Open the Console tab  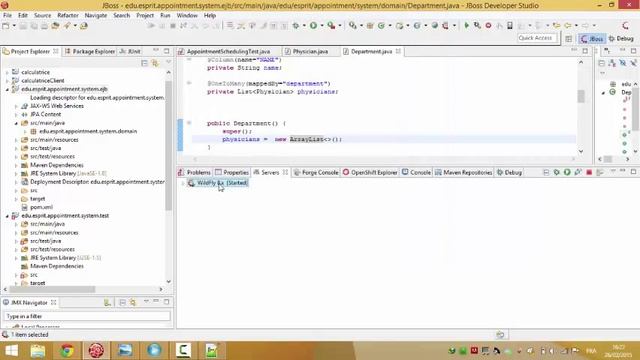tap(416, 172)
